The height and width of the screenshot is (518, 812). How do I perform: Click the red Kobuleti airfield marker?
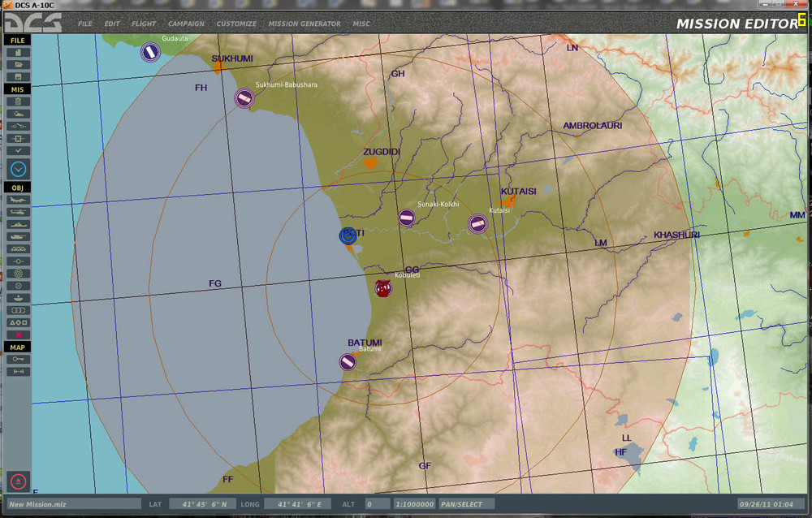click(383, 287)
